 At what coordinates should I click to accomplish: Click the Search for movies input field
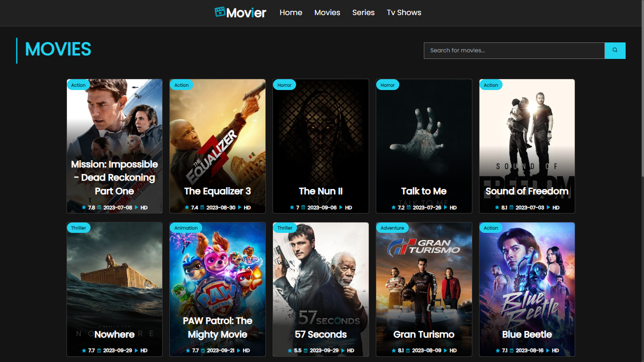(514, 50)
